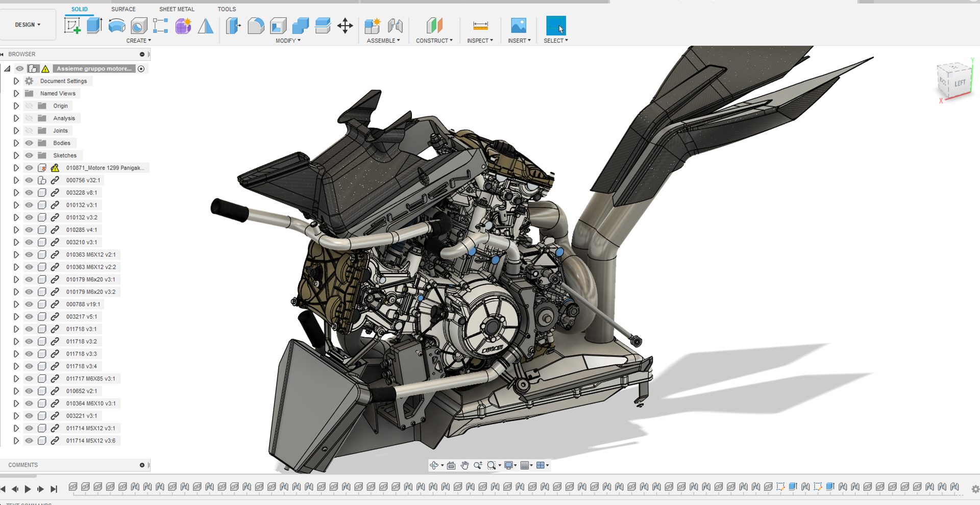This screenshot has height=505, width=980.
Task: Switch to the SHEET METAL tab
Action: (177, 9)
